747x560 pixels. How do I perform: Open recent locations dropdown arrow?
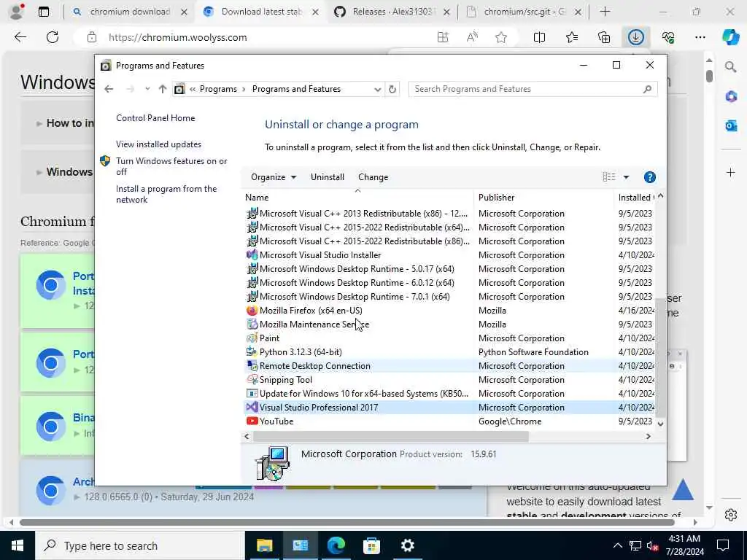pyautogui.click(x=147, y=89)
